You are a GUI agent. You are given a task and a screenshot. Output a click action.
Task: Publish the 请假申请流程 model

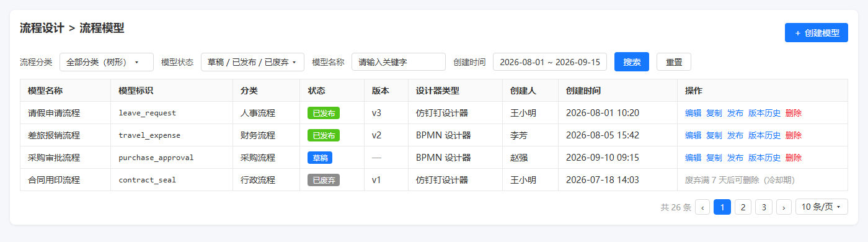click(x=735, y=113)
